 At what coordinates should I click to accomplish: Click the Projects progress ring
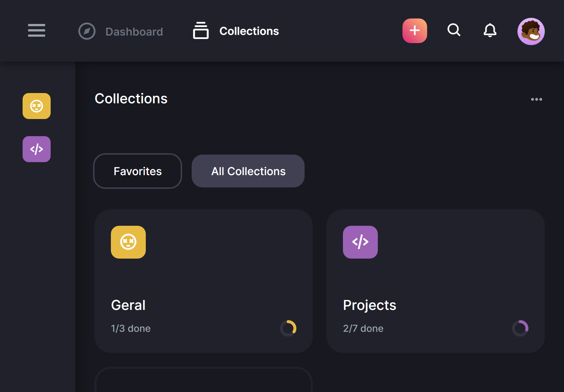(x=520, y=328)
